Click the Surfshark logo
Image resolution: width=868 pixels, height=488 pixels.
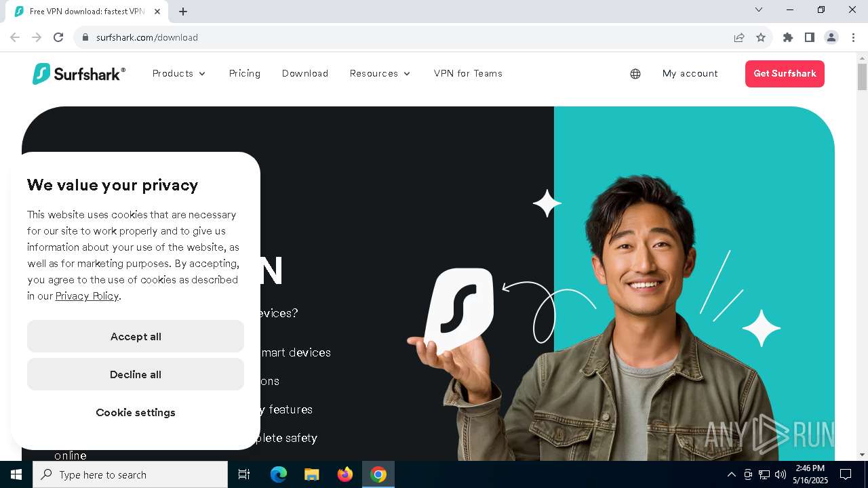(x=79, y=74)
